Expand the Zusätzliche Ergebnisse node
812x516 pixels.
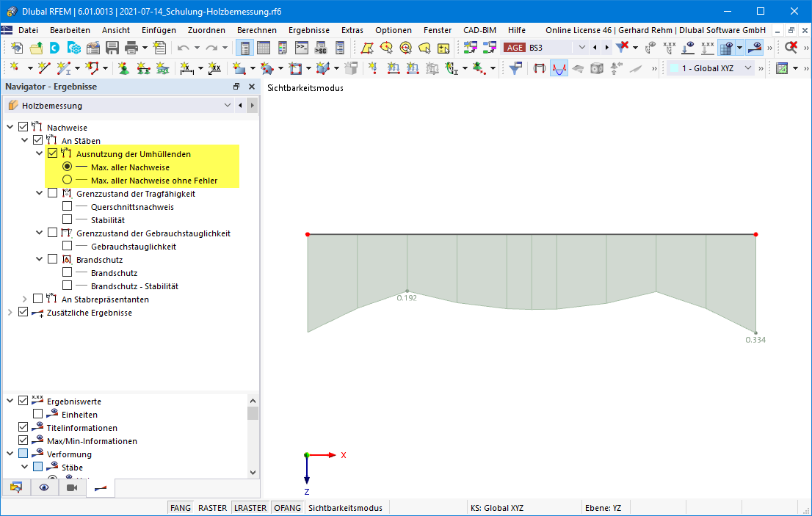pyautogui.click(x=10, y=313)
